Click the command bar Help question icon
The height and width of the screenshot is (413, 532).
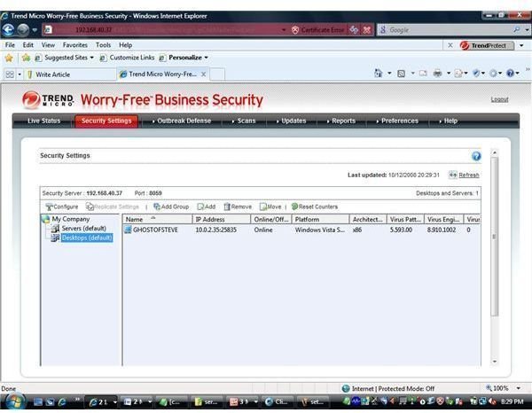[x=510, y=74]
